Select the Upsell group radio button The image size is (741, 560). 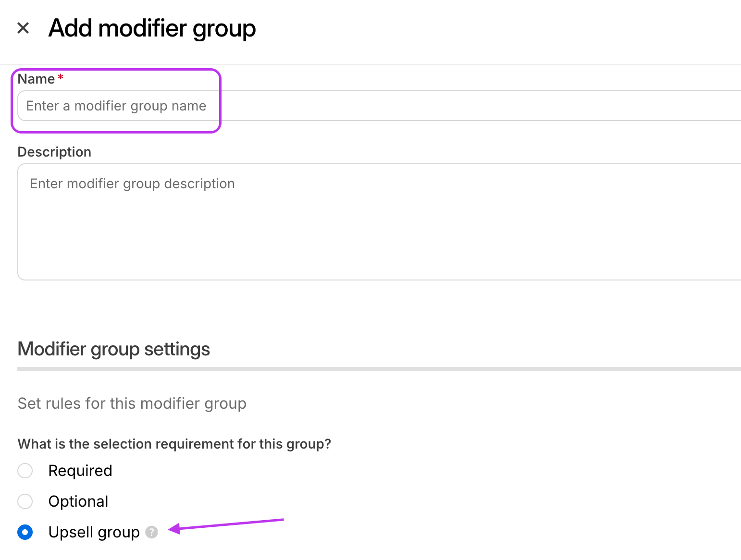(x=25, y=532)
